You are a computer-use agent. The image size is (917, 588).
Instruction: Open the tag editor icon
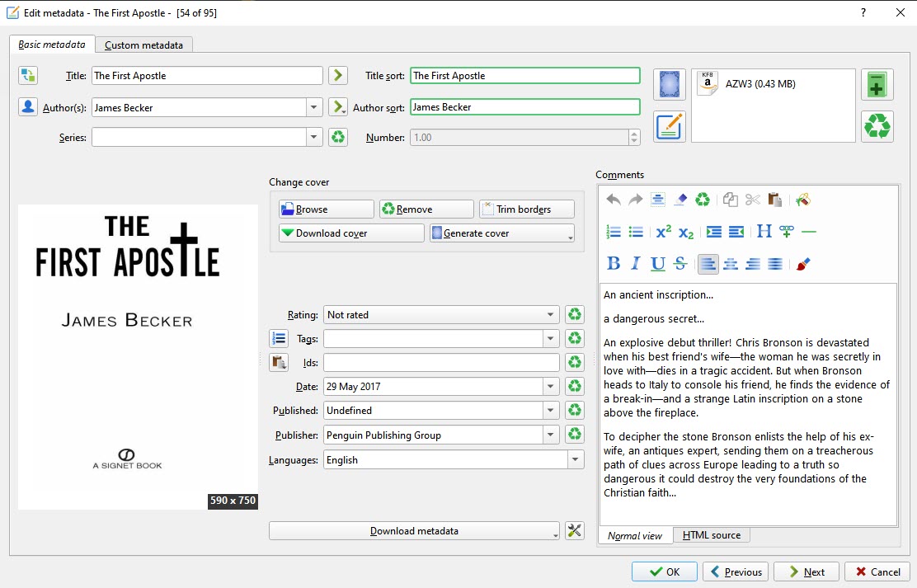279,339
